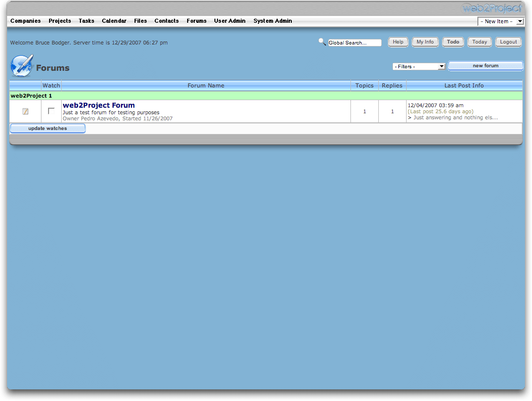Click the Forums globe icon
Viewport: 532px width, 401px height.
click(x=22, y=66)
